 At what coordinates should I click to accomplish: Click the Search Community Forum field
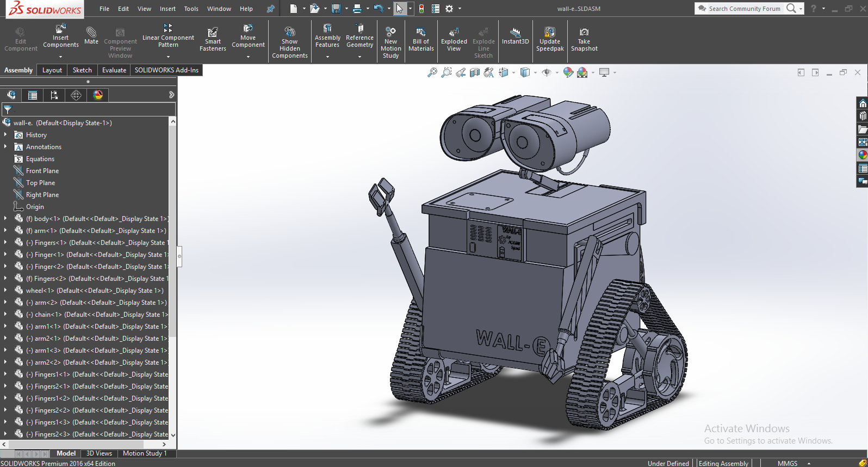point(743,9)
